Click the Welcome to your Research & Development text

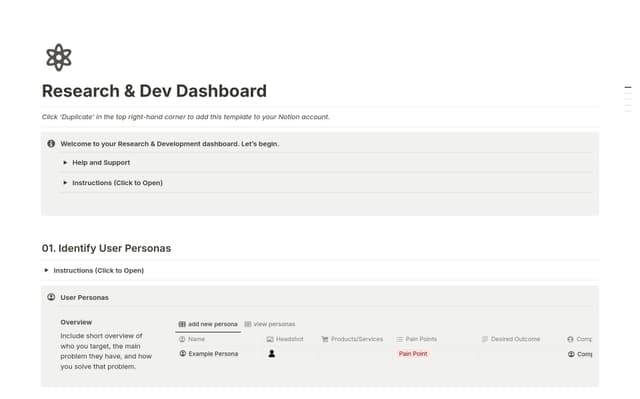(x=170, y=144)
